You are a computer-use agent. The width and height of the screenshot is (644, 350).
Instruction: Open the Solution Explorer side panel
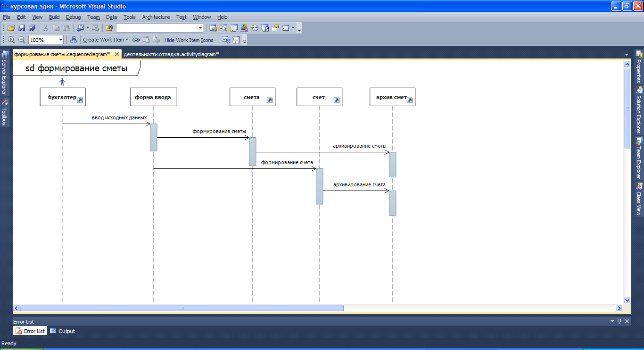coord(639,110)
